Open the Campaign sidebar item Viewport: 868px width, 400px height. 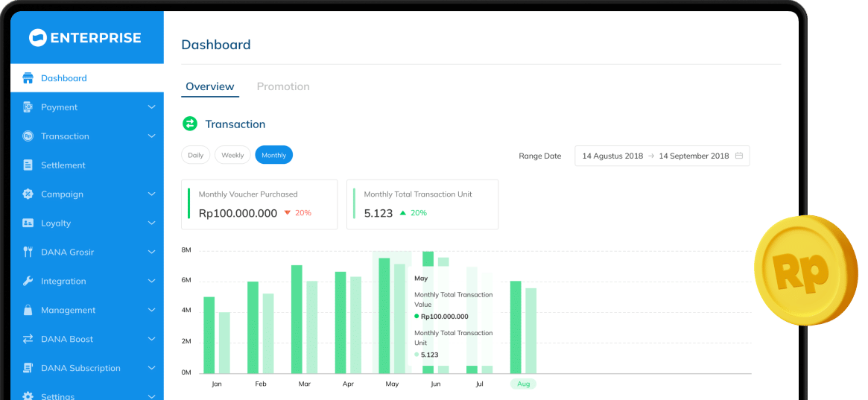(87, 194)
